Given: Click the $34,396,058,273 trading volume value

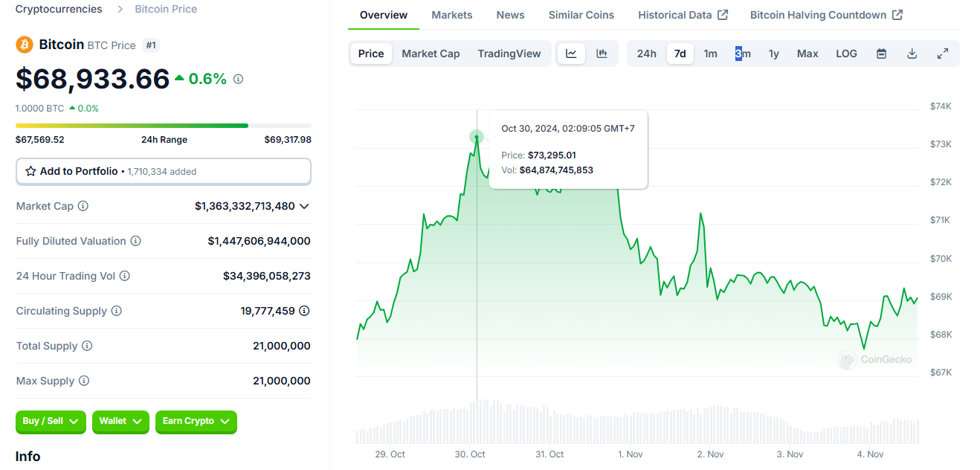Looking at the screenshot, I should [267, 276].
